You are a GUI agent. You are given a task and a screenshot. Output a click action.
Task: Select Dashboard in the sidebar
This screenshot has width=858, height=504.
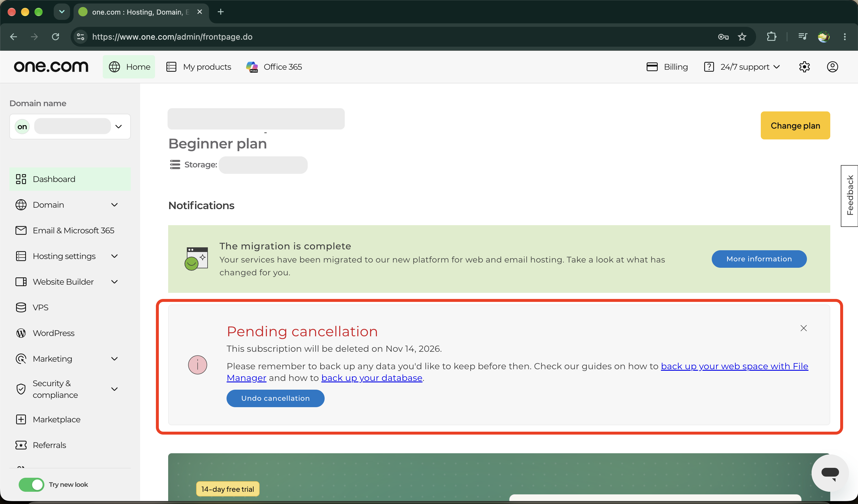point(70,179)
